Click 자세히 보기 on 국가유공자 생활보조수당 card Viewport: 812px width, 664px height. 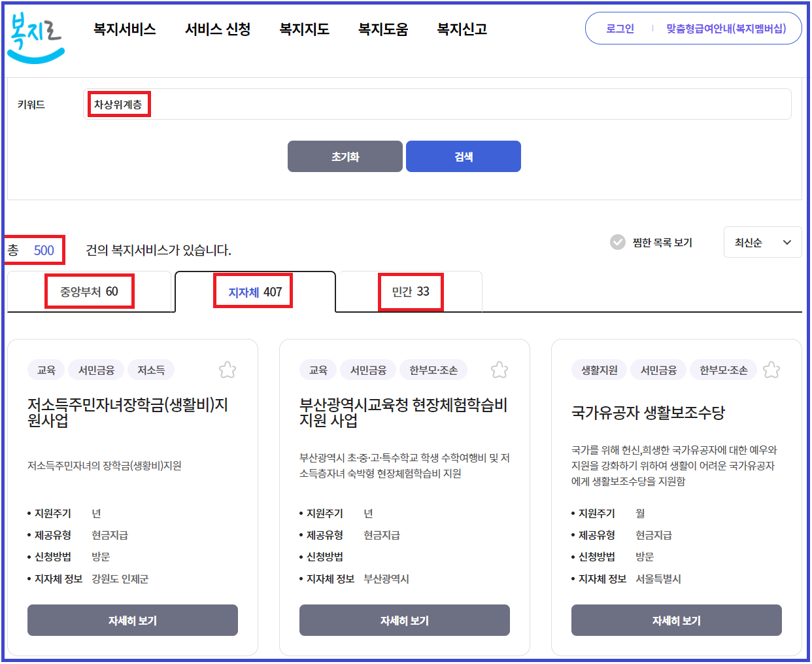[x=676, y=620]
